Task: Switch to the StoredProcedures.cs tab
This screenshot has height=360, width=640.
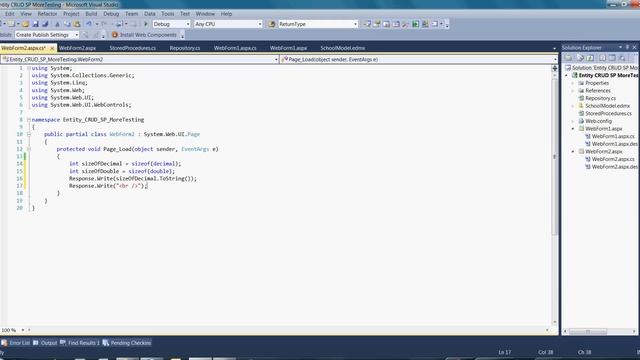Action: coord(132,48)
